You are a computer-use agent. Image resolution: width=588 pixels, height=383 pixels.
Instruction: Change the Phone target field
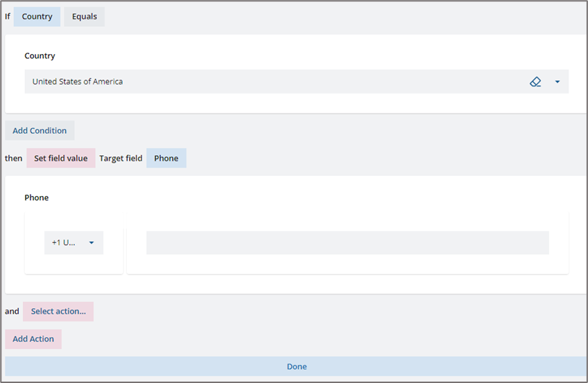pyautogui.click(x=166, y=158)
